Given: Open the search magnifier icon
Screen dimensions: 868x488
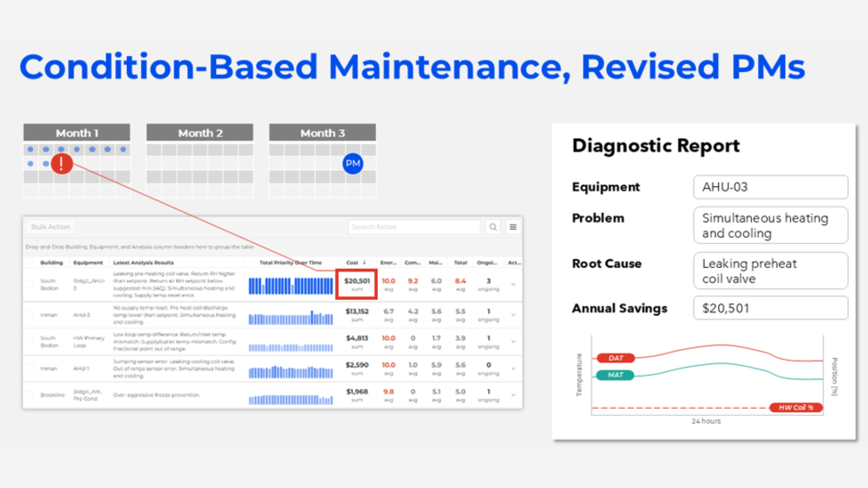Looking at the screenshot, I should tap(492, 227).
